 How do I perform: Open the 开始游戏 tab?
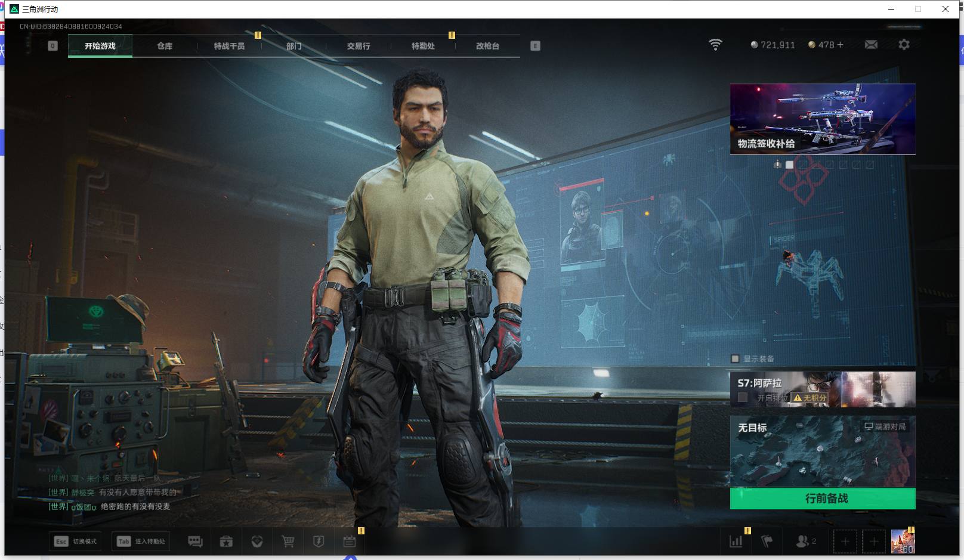tap(100, 46)
